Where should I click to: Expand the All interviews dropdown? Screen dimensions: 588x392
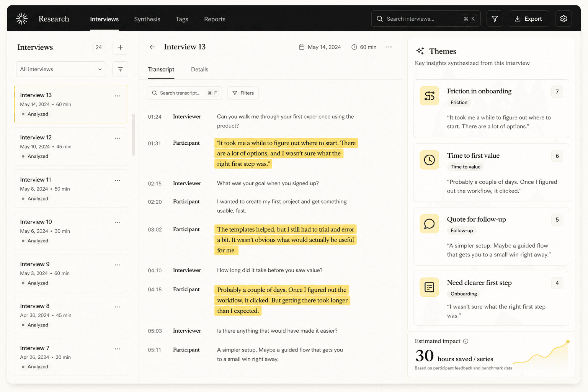(x=61, y=69)
